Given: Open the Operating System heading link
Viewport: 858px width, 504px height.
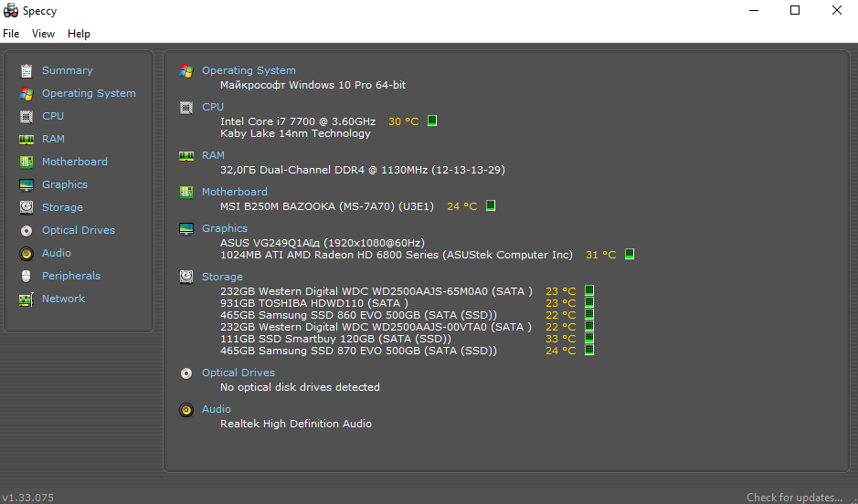Looking at the screenshot, I should [249, 70].
